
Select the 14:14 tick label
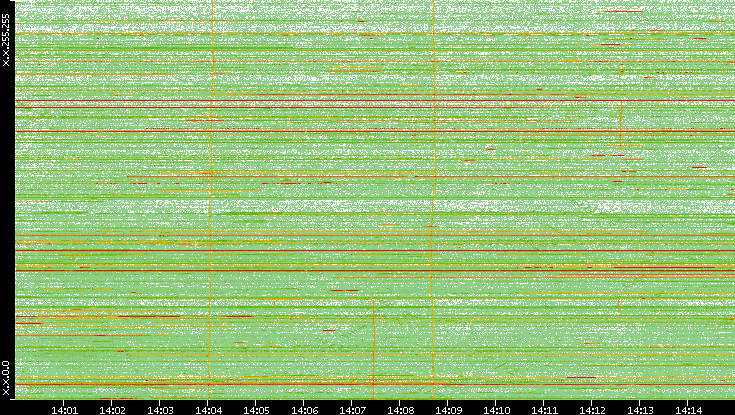tap(688, 410)
